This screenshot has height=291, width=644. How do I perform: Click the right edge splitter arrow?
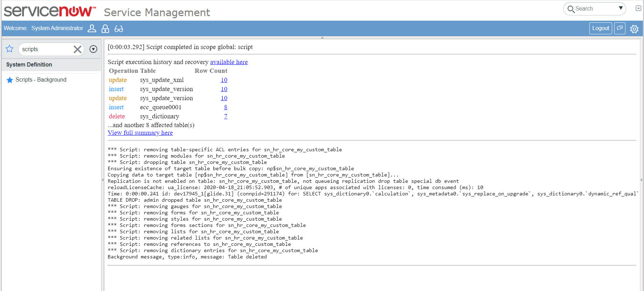click(641, 180)
